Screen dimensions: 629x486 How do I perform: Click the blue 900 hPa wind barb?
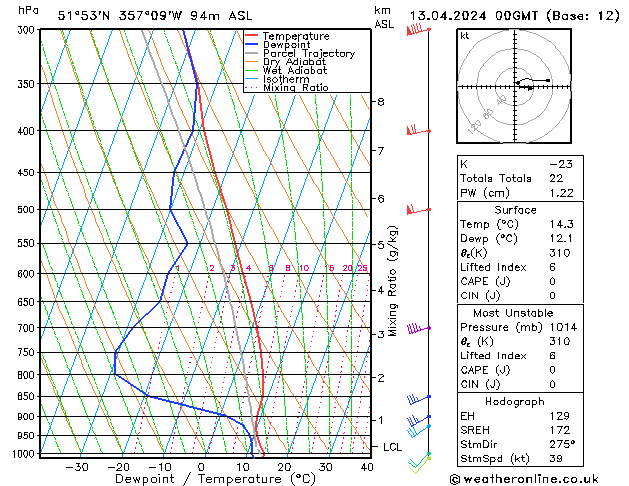tap(418, 420)
